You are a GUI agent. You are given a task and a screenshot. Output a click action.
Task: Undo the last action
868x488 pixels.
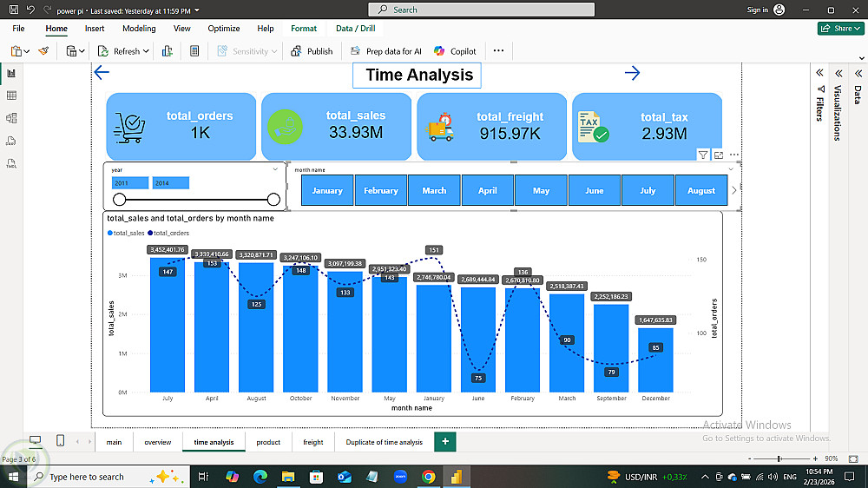[x=30, y=10]
